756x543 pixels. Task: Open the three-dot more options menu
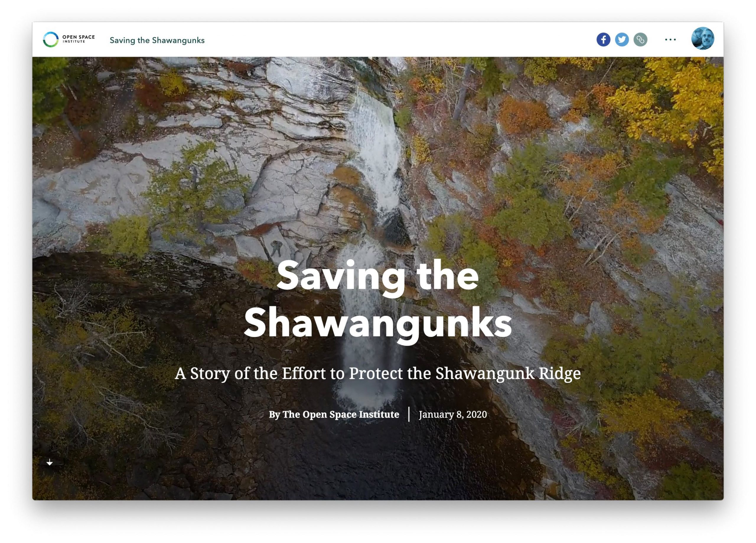[670, 40]
